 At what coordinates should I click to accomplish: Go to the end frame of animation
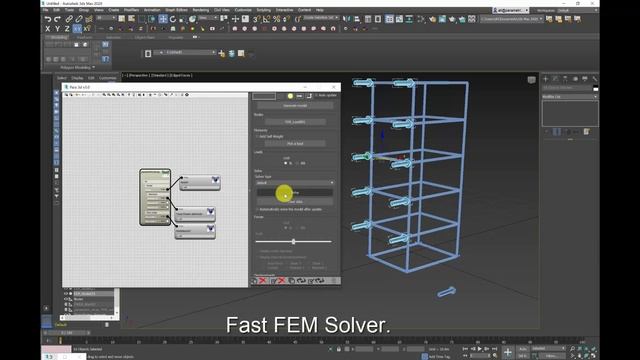pos(494,349)
